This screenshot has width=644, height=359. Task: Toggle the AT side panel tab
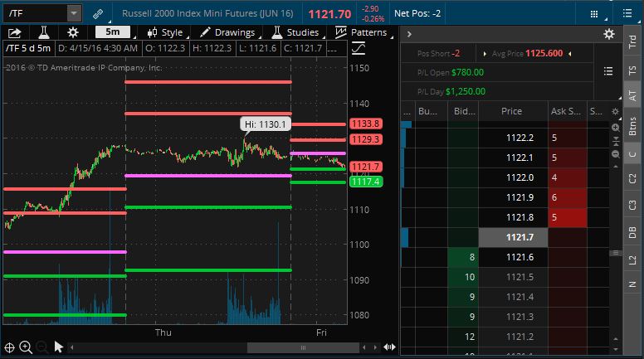[632, 96]
